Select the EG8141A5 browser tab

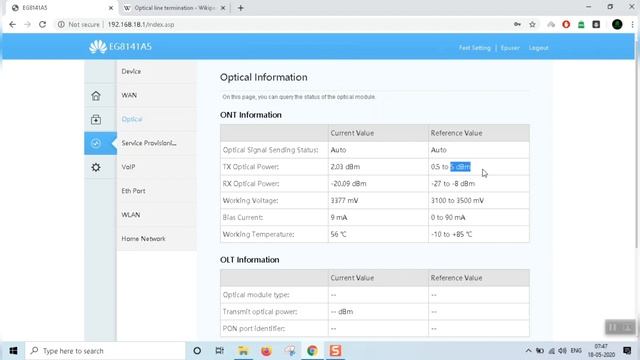point(61,8)
